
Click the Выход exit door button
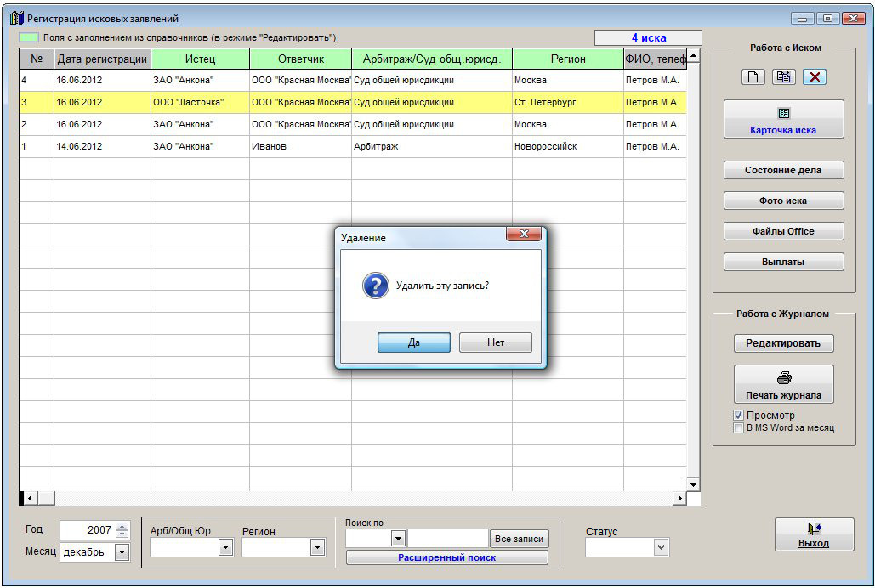point(814,534)
